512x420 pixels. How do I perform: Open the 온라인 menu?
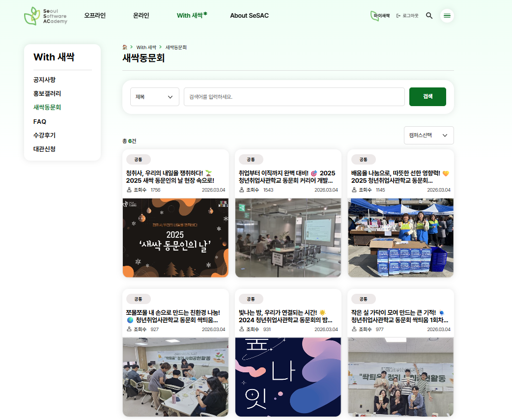click(141, 15)
